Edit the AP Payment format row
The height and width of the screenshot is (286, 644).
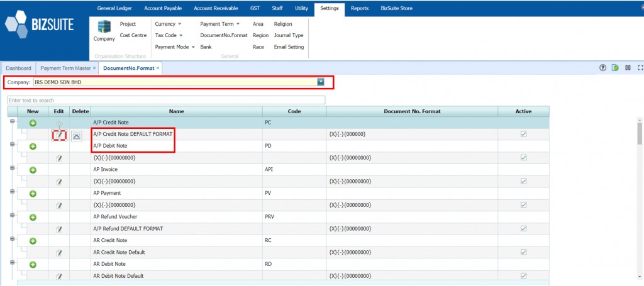59,205
